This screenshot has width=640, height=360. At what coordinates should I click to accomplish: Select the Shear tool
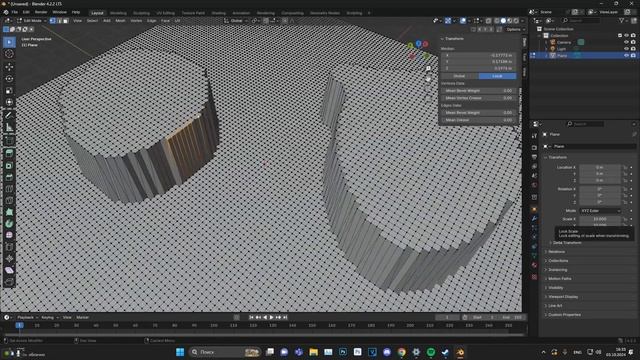9,270
